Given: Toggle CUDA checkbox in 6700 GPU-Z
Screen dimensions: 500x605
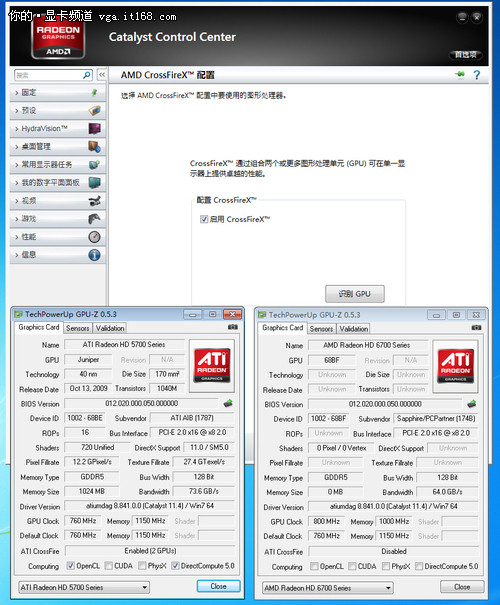Looking at the screenshot, I should (x=352, y=566).
